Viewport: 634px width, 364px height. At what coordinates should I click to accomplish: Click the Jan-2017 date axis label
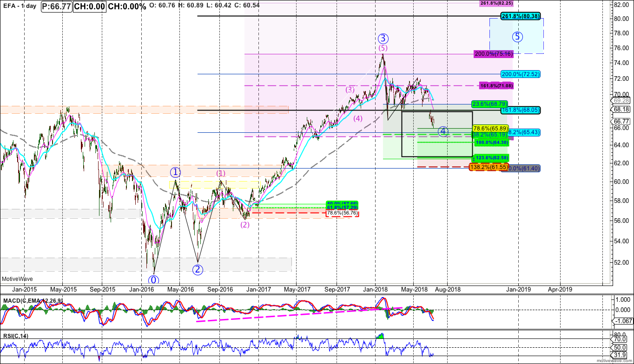pyautogui.click(x=258, y=289)
